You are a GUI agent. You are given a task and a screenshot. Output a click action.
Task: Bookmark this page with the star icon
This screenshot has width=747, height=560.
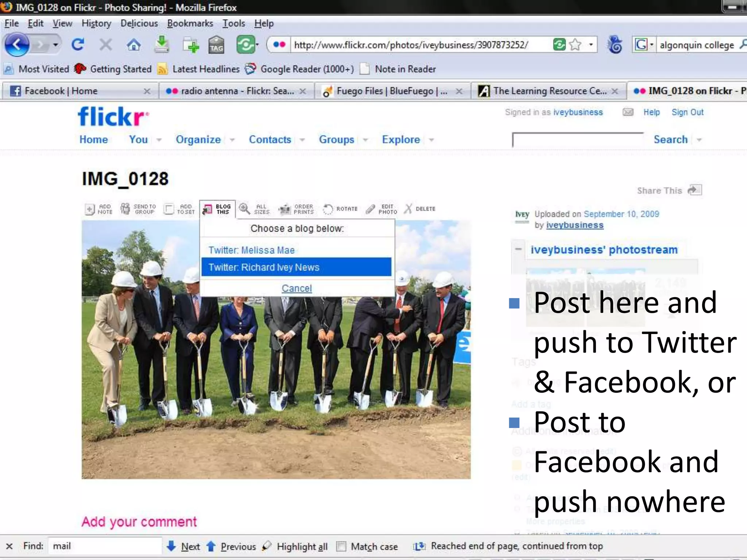pyautogui.click(x=575, y=45)
